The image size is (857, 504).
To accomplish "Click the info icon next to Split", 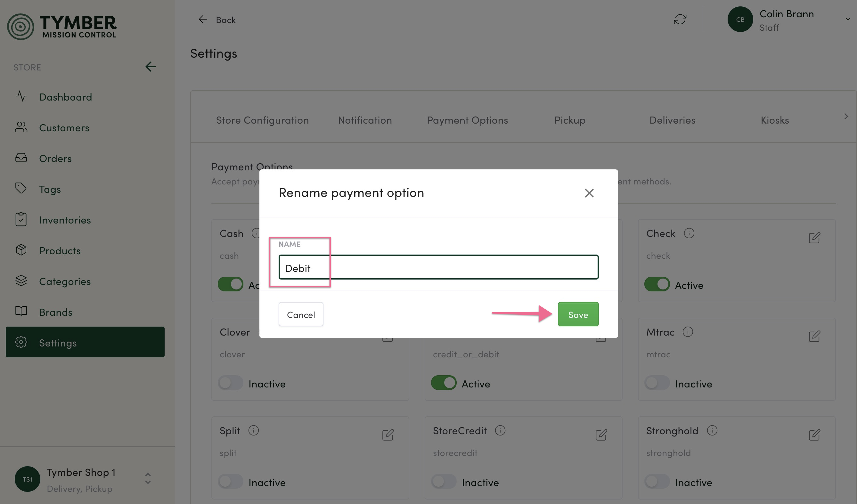I will tap(253, 431).
